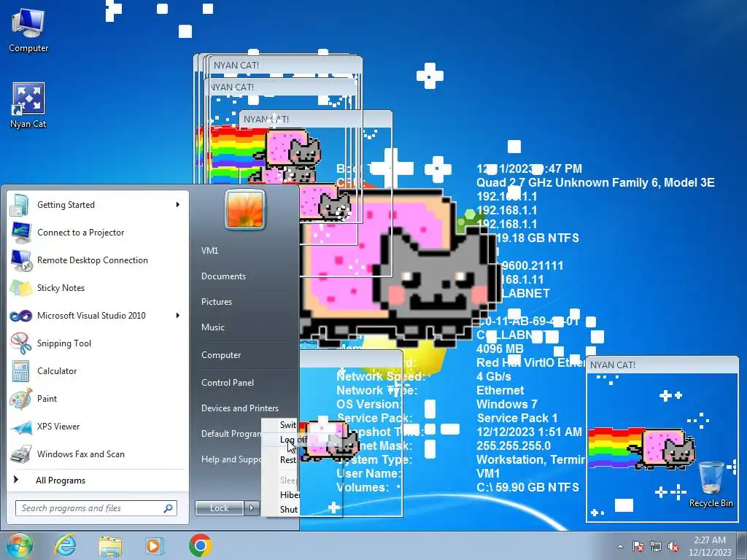Click the Snipping Tool icon
This screenshot has height=560, width=747.
20,343
